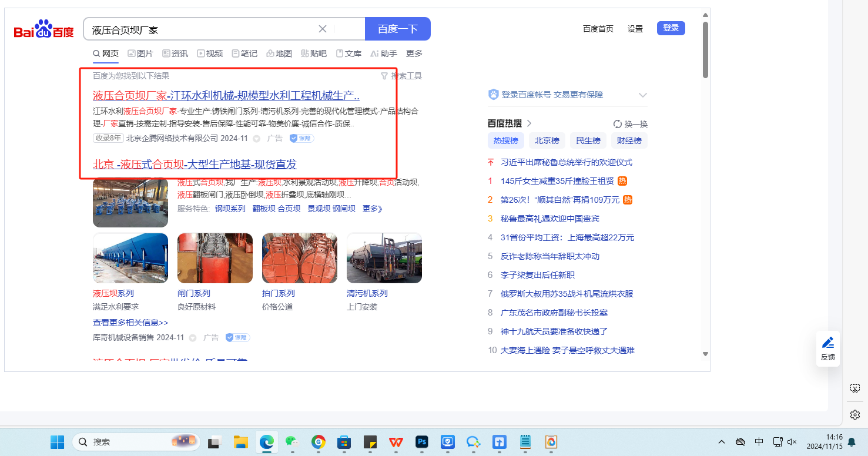
Task: Open the 更多 search category menu
Action: pyautogui.click(x=414, y=53)
